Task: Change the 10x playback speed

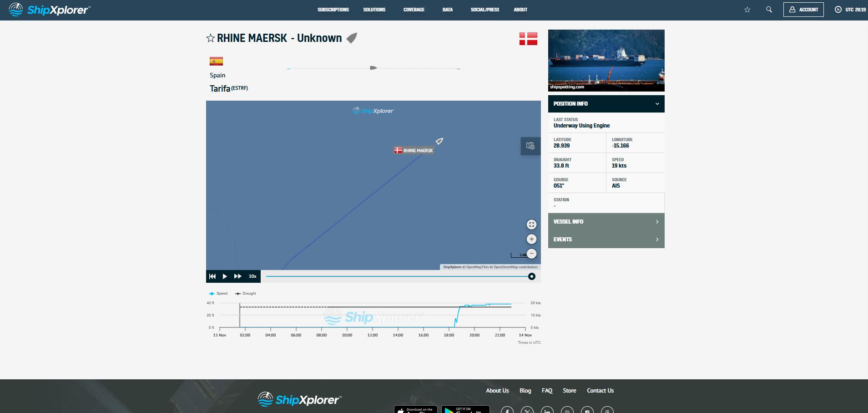Action: (252, 276)
